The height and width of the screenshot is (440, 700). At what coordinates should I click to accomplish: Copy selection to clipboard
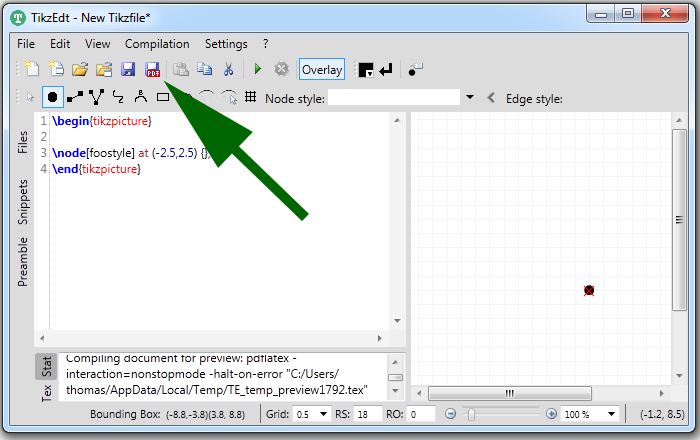205,70
